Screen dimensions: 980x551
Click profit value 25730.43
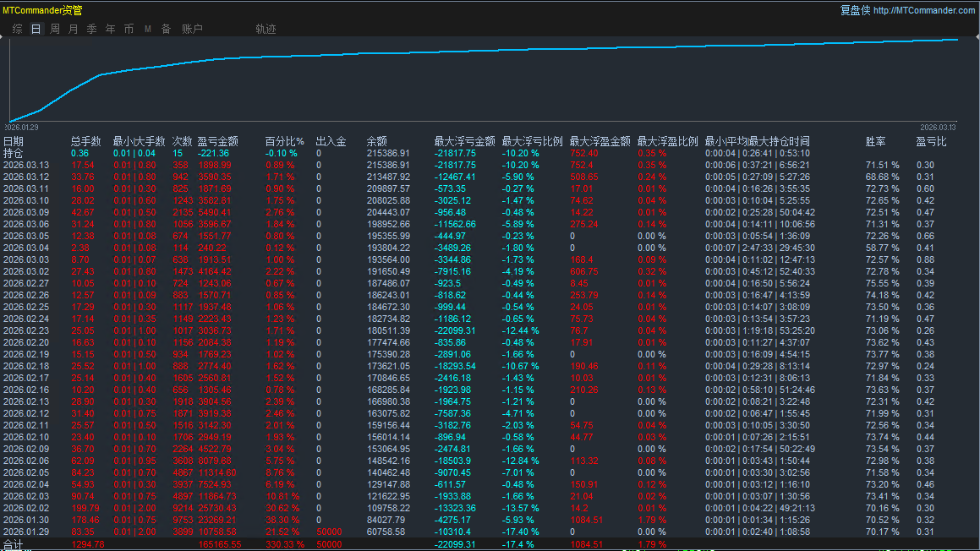pos(216,508)
